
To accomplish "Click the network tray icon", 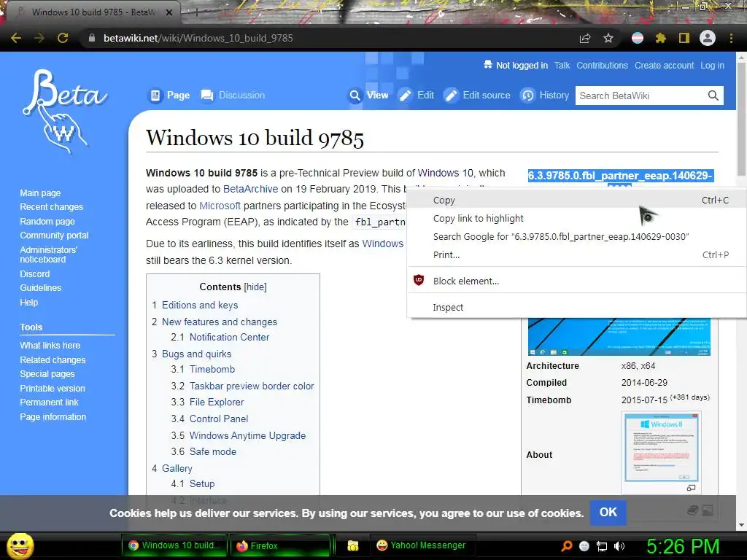I will (x=602, y=546).
